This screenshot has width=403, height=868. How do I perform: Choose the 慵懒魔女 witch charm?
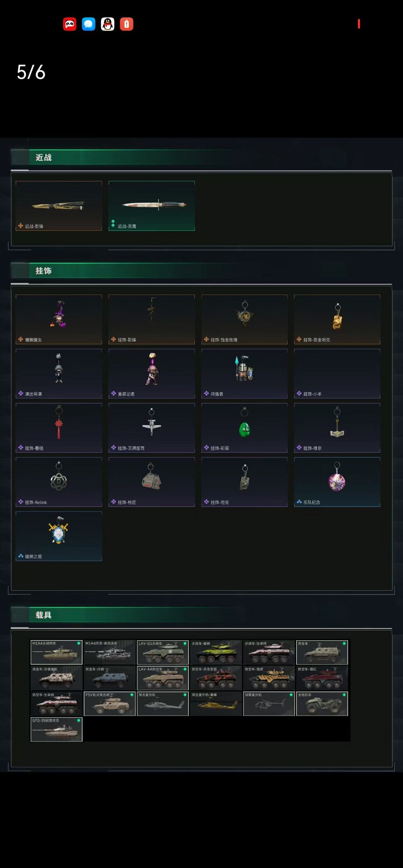coord(59,319)
